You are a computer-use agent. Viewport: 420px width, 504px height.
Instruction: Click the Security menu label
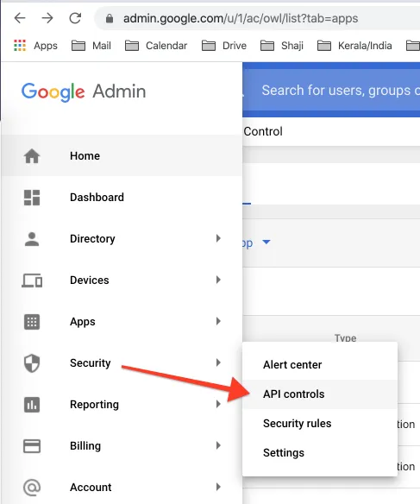pos(91,363)
